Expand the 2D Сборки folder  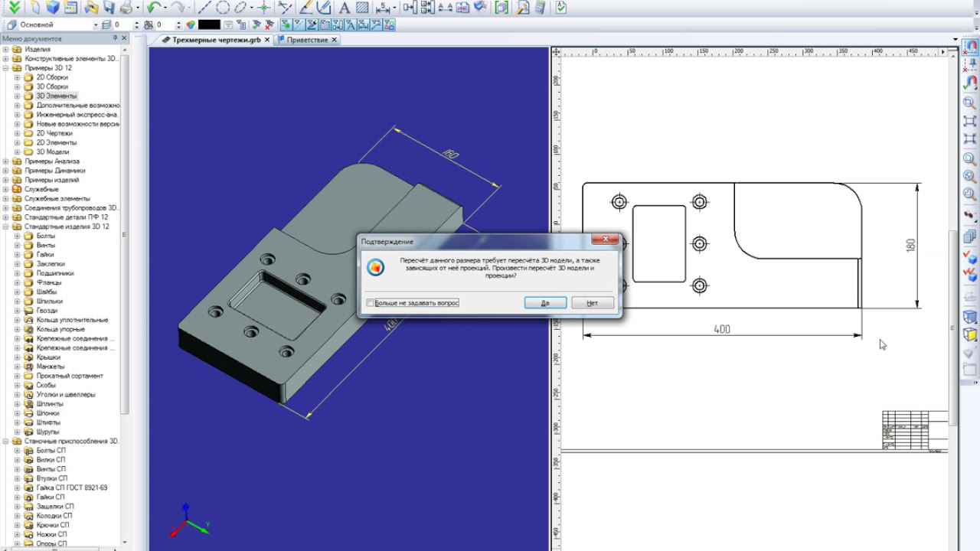(x=17, y=77)
